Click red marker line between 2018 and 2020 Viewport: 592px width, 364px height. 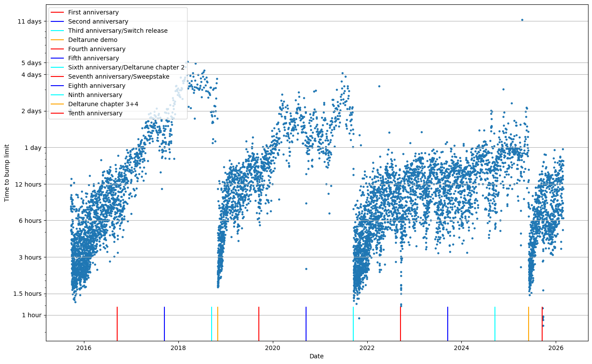259,324
